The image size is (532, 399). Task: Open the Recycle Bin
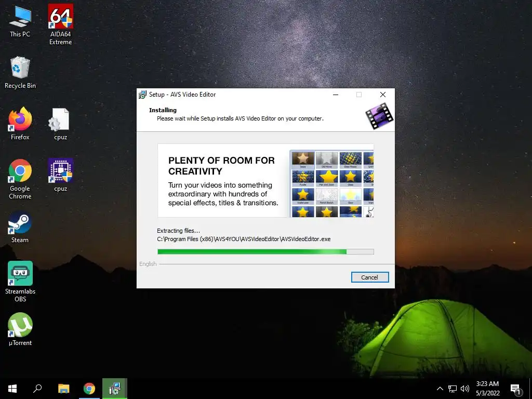point(20,73)
